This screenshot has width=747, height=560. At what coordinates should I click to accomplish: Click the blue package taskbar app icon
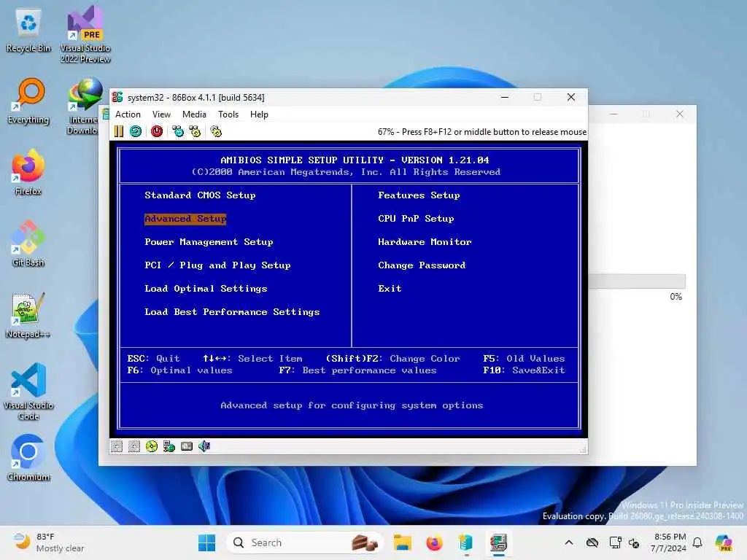[x=465, y=542]
